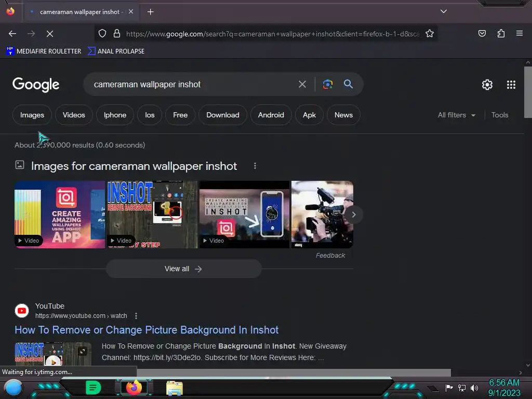Select the Free filter chip

pos(180,115)
